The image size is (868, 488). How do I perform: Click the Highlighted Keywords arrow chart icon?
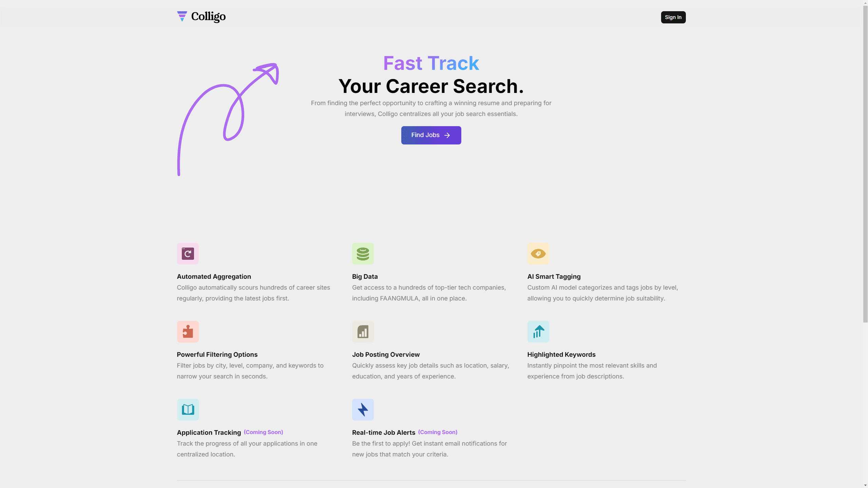pyautogui.click(x=538, y=332)
